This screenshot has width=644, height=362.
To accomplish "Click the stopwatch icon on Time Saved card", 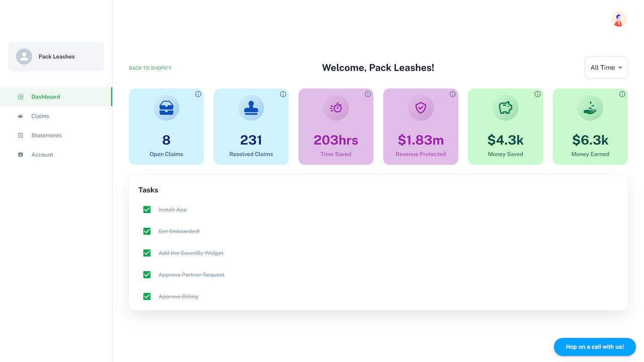I will click(x=336, y=108).
